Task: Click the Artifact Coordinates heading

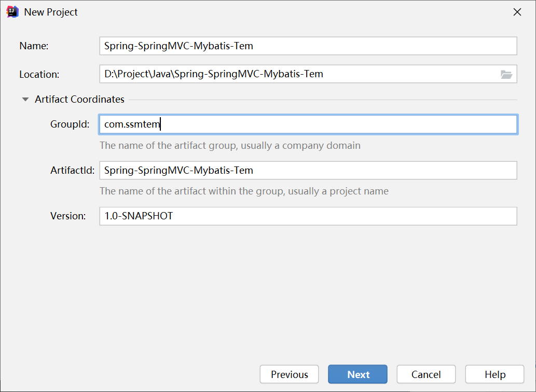Action: [80, 100]
